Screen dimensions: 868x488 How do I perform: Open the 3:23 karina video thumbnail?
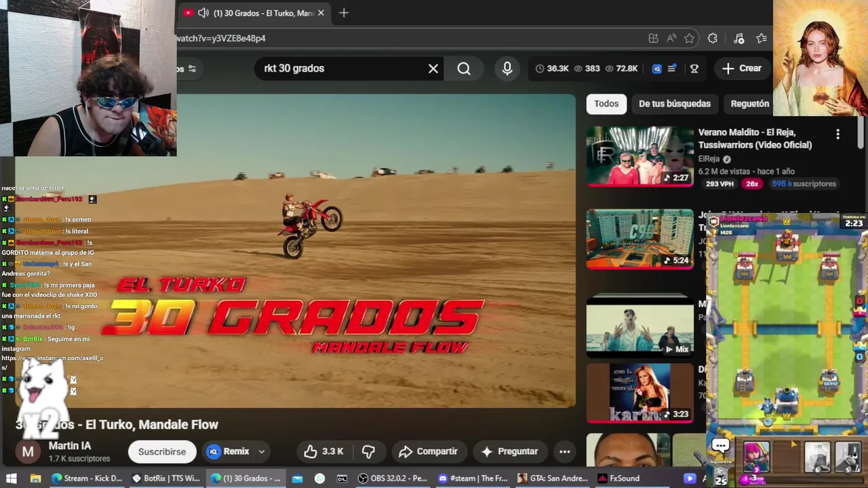click(x=640, y=393)
